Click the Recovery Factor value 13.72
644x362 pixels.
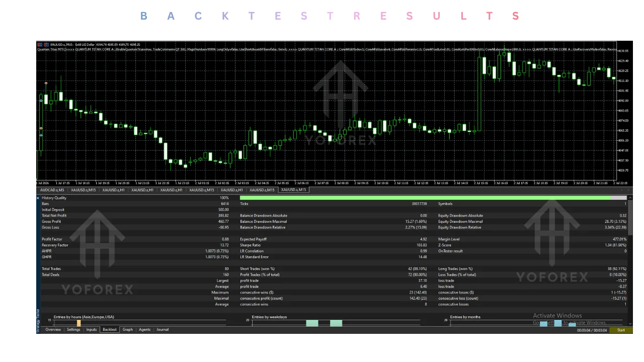224,245
